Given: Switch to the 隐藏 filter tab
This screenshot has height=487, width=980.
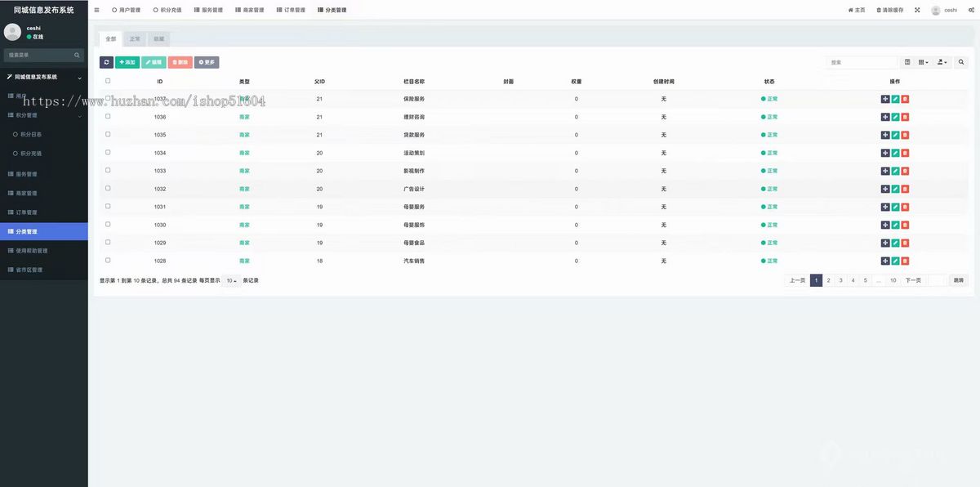Looking at the screenshot, I should pos(158,39).
